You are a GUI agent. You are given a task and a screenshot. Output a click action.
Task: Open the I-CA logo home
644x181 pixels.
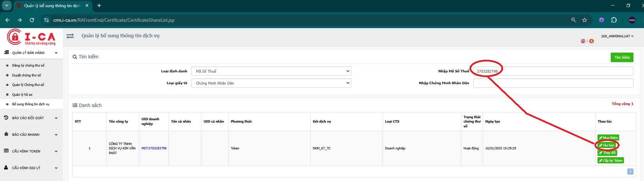31,37
